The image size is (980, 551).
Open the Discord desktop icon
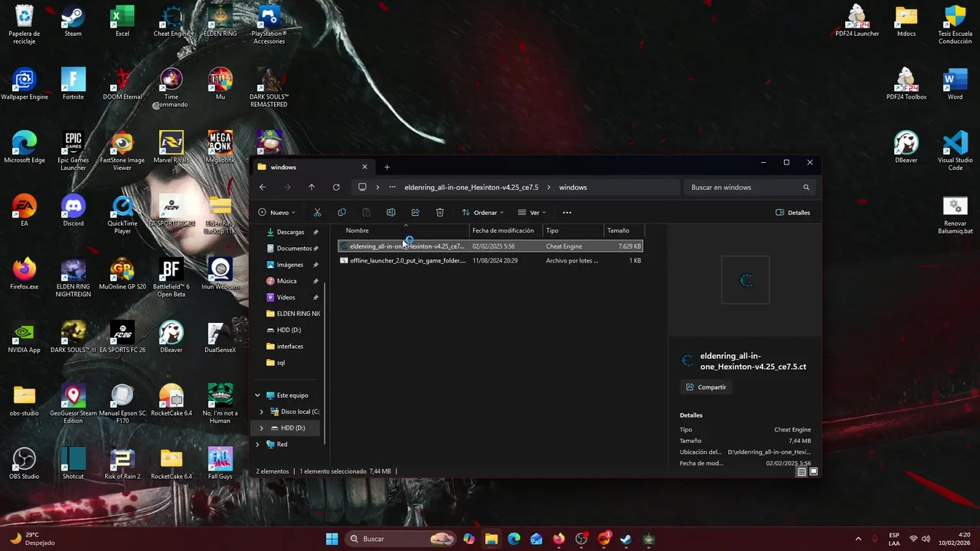pyautogui.click(x=73, y=211)
